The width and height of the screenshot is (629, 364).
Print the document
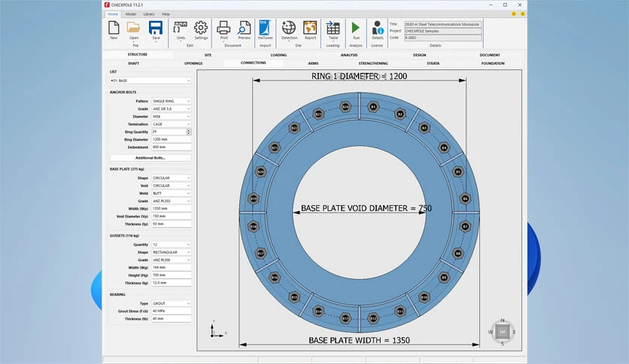tap(223, 30)
